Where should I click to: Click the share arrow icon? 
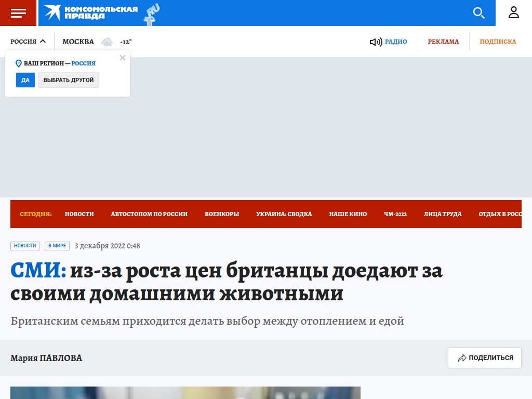click(462, 358)
